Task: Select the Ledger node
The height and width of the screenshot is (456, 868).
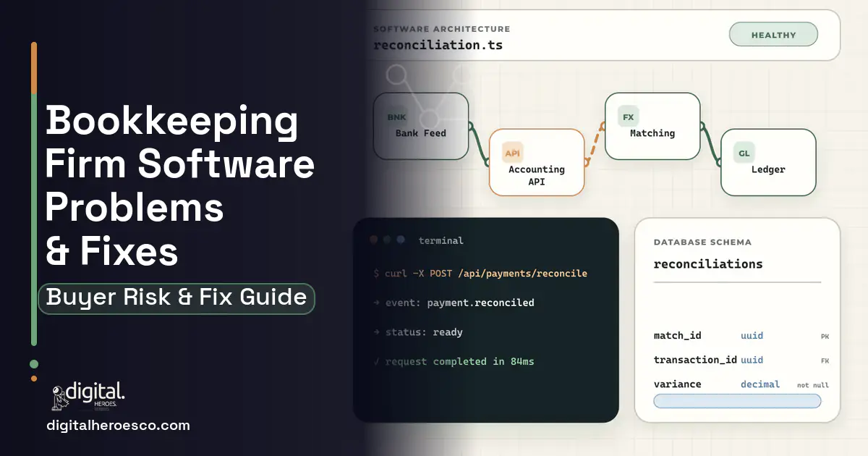Action: pos(768,162)
